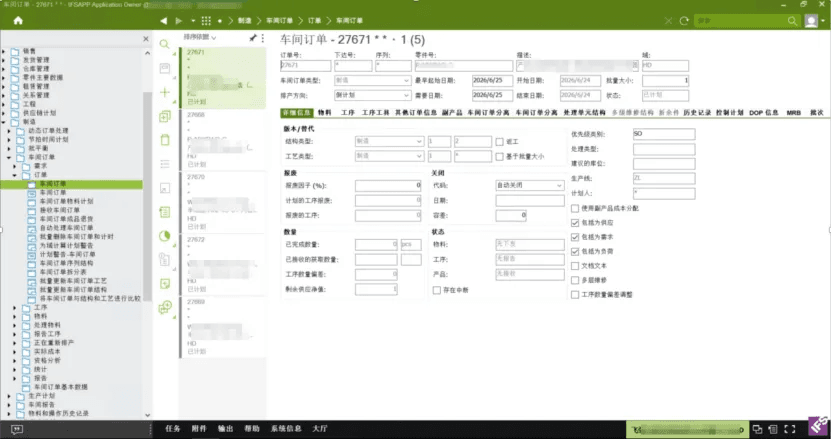Enable the 工序数量偏差调整 checkbox
Screen dimensions: 831x439
(x=575, y=294)
